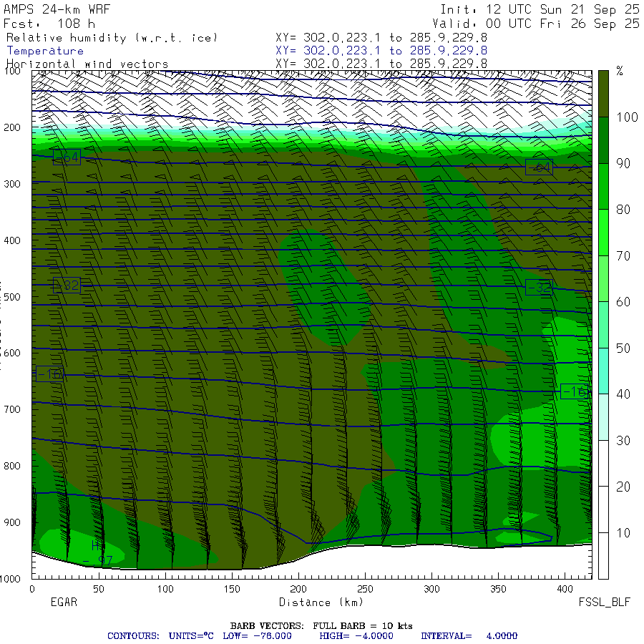This screenshot has width=644, height=644.
Task: Click the 'Distance (km)' axis title
Action: pyautogui.click(x=321, y=602)
